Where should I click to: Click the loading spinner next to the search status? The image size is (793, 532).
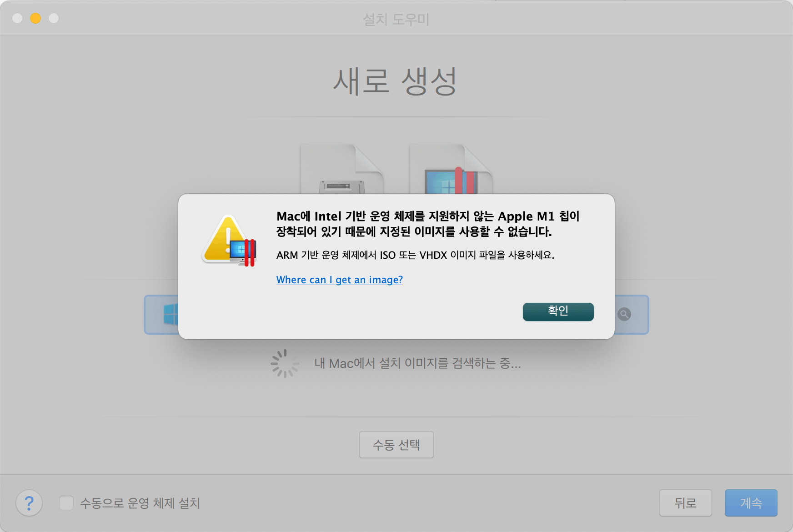285,363
